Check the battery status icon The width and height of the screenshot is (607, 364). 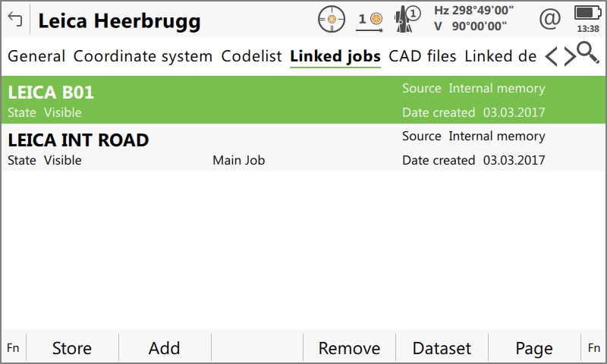pos(587,14)
